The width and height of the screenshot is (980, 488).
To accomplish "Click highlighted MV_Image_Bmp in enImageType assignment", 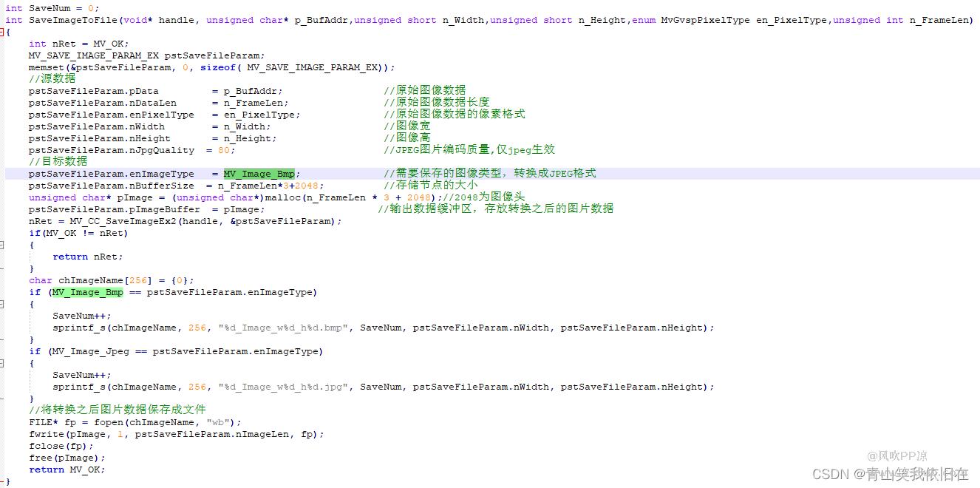I will pyautogui.click(x=259, y=174).
